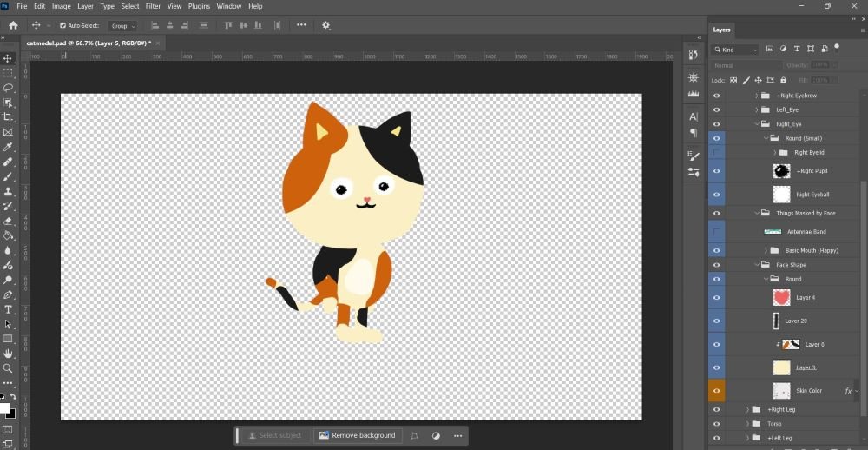868x450 pixels.
Task: Select the Crop tool
Action: click(x=8, y=117)
